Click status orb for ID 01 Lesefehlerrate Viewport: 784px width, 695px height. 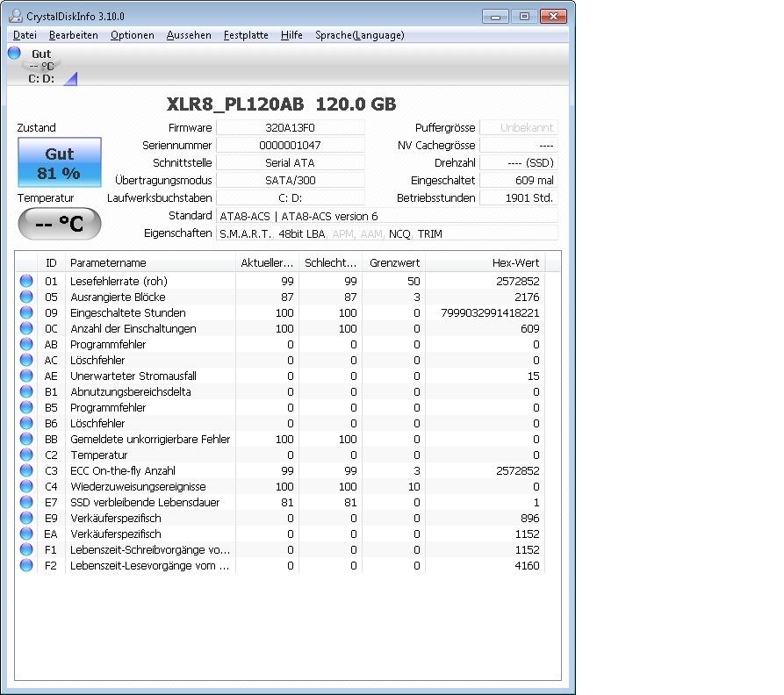26,281
